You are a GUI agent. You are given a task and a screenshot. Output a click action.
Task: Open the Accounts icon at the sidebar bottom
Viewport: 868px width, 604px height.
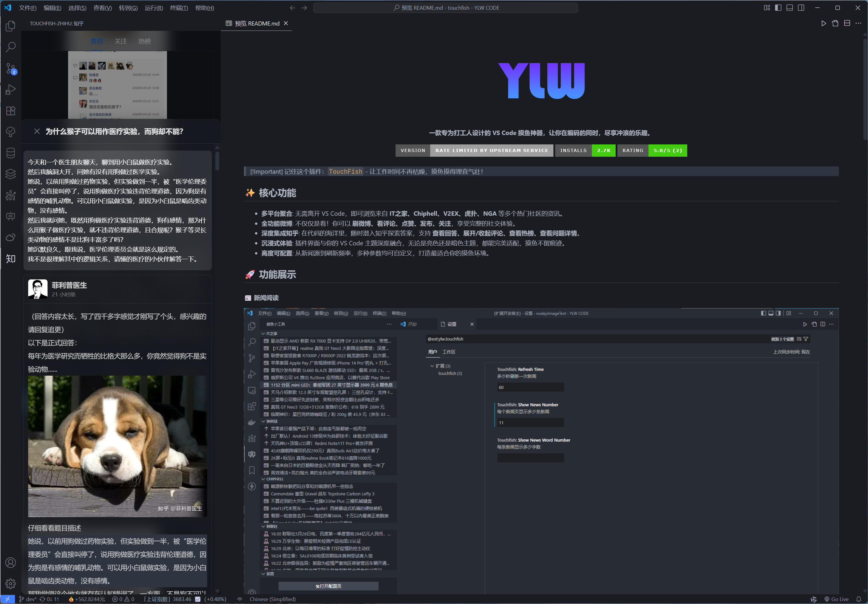click(x=11, y=563)
